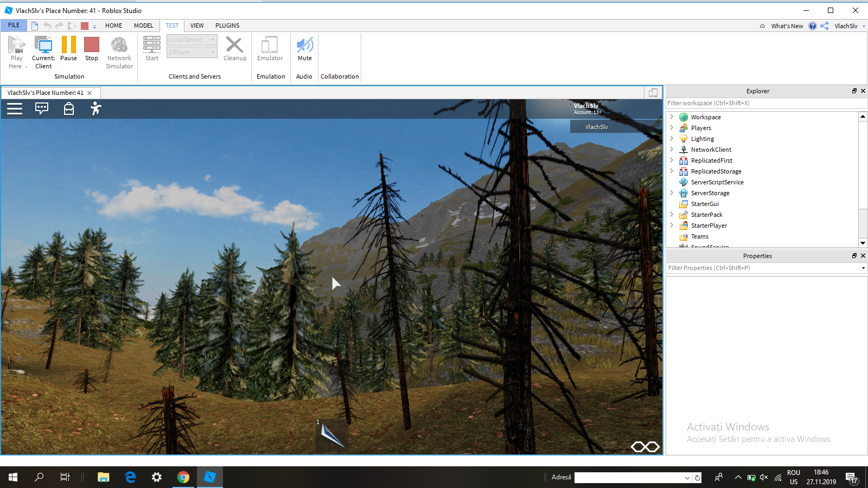Open the 1 Player count dropdown
Image resolution: width=868 pixels, height=488 pixels.
coord(192,52)
